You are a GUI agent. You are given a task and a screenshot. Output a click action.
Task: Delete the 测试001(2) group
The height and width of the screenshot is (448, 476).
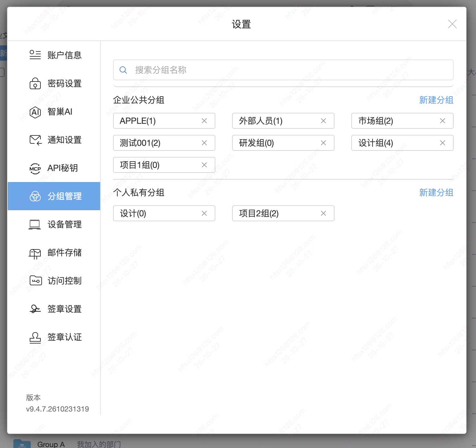(x=204, y=143)
